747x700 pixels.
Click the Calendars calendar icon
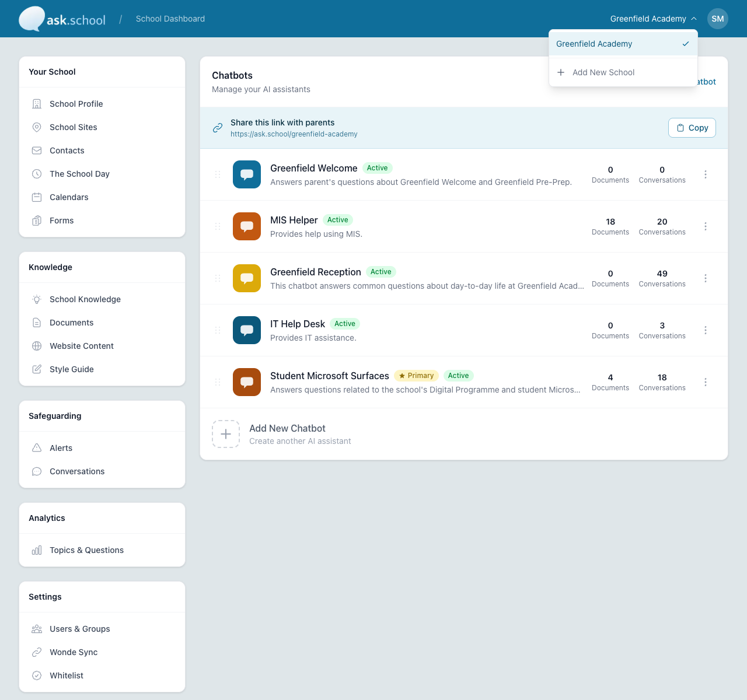point(37,197)
